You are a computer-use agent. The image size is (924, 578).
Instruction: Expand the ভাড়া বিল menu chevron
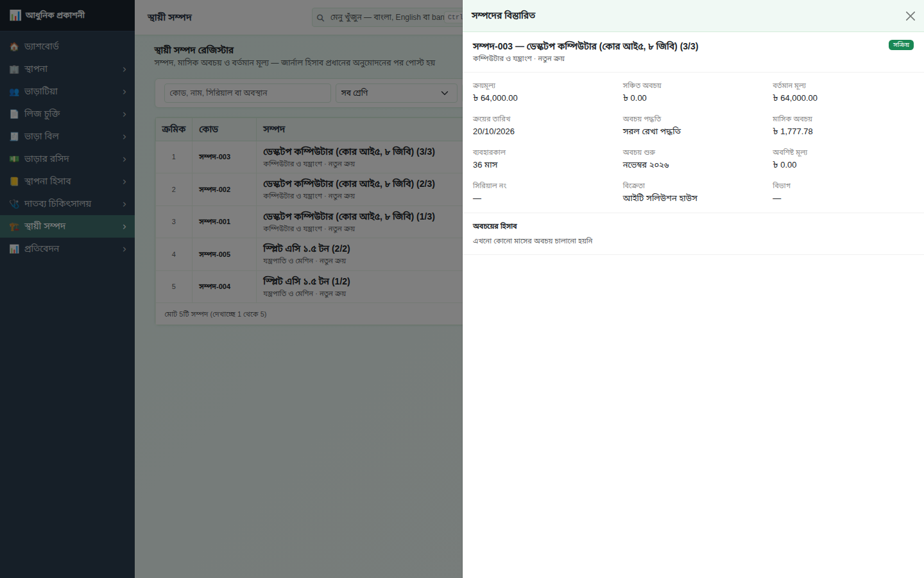coord(124,137)
